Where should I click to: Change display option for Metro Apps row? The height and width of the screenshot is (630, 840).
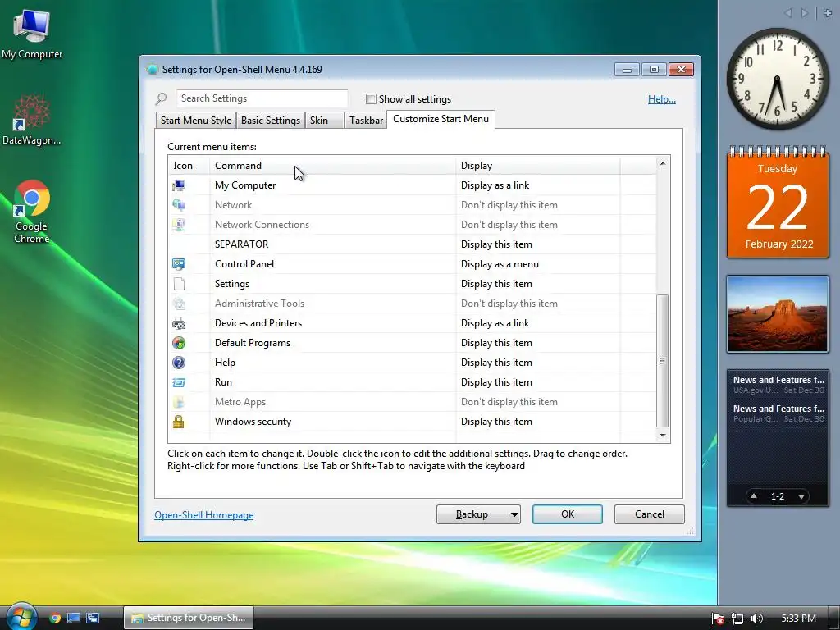509,402
